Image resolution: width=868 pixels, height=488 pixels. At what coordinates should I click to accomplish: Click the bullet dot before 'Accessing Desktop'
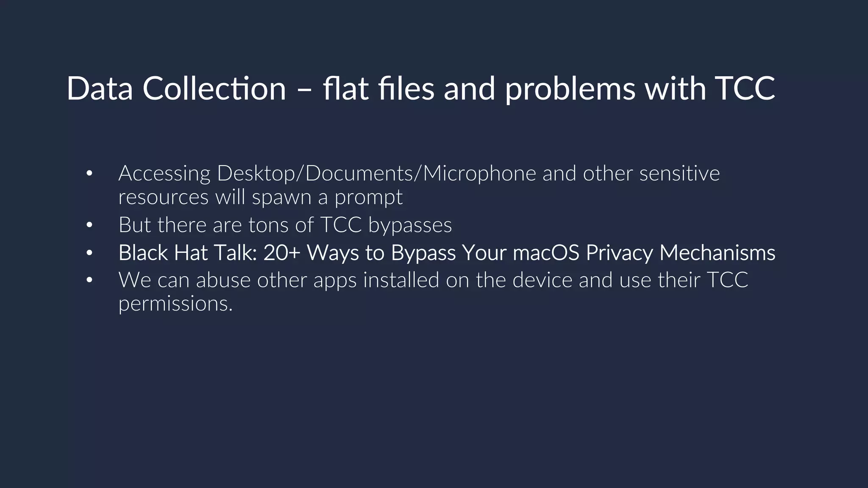click(x=89, y=173)
